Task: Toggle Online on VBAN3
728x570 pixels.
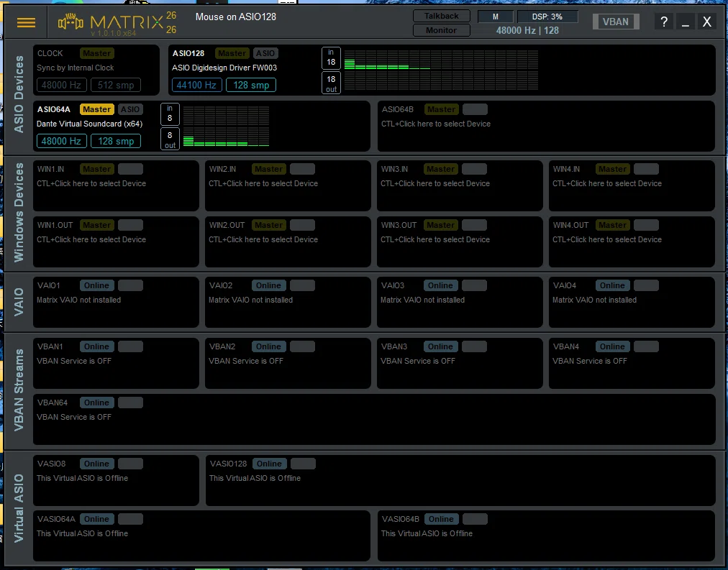Action: [x=440, y=347]
